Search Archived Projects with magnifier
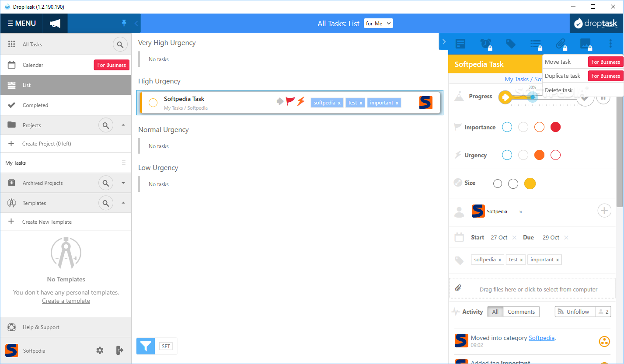This screenshot has width=624, height=364. [105, 183]
